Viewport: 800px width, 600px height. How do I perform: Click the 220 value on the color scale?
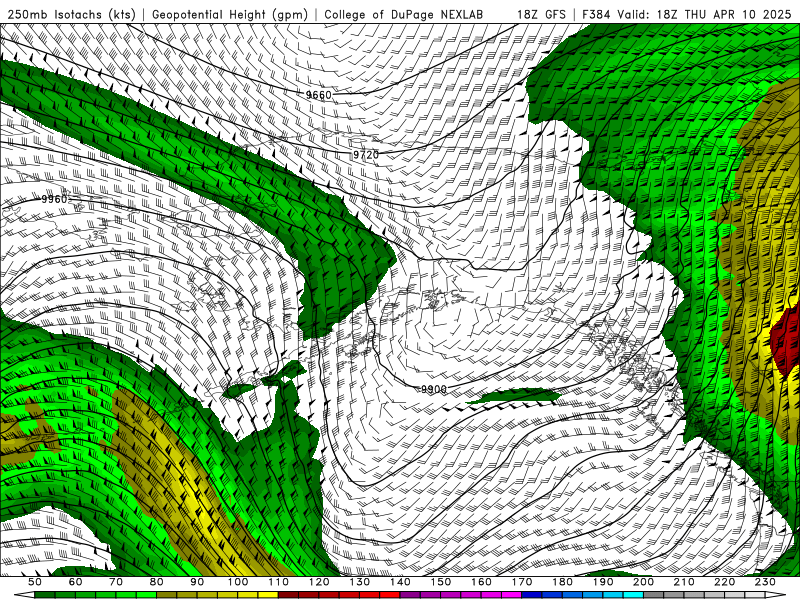[x=724, y=582]
